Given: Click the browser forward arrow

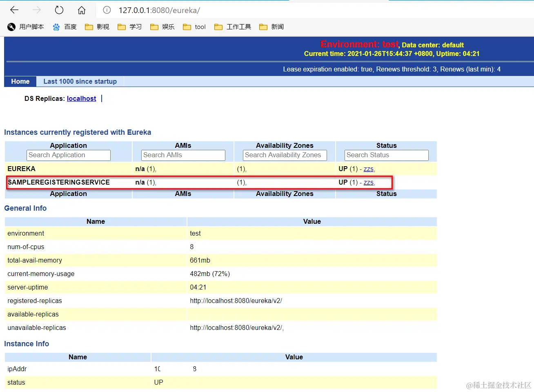Looking at the screenshot, I should (37, 10).
